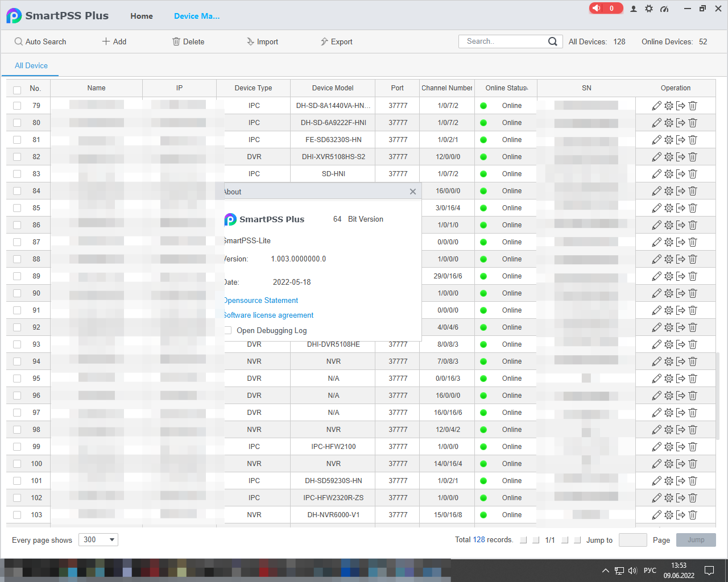Open Software license agreement link
The height and width of the screenshot is (582, 728).
tap(269, 315)
